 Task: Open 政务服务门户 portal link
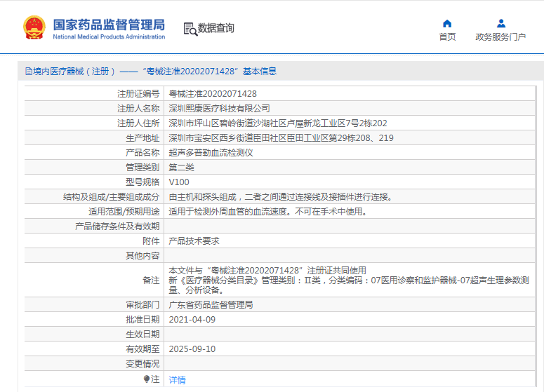pyautogui.click(x=500, y=36)
